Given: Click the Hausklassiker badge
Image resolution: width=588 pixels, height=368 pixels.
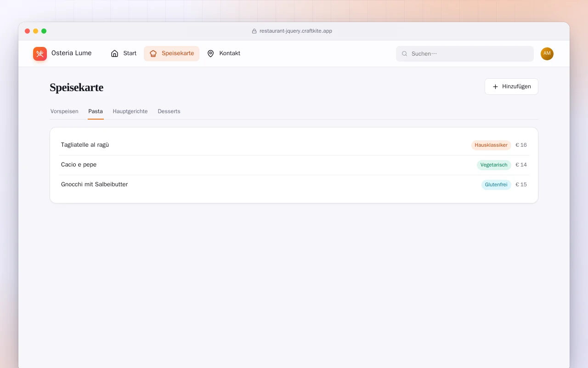Looking at the screenshot, I should (491, 145).
